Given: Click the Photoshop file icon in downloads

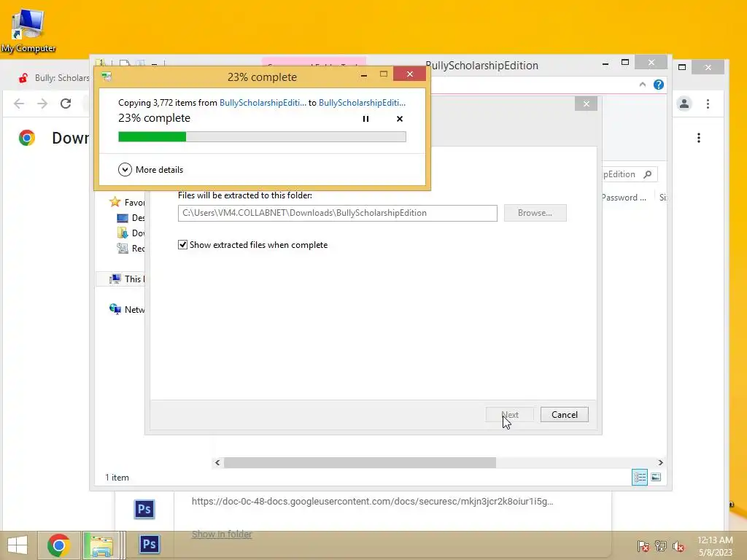Looking at the screenshot, I should pyautogui.click(x=144, y=509).
